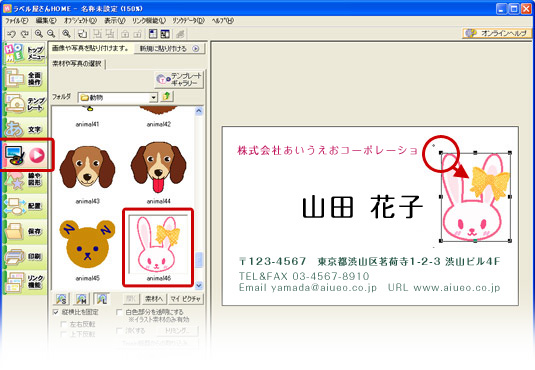Enable 白色部分を透明にする checkbox
The height and width of the screenshot is (370, 535).
(x=119, y=312)
